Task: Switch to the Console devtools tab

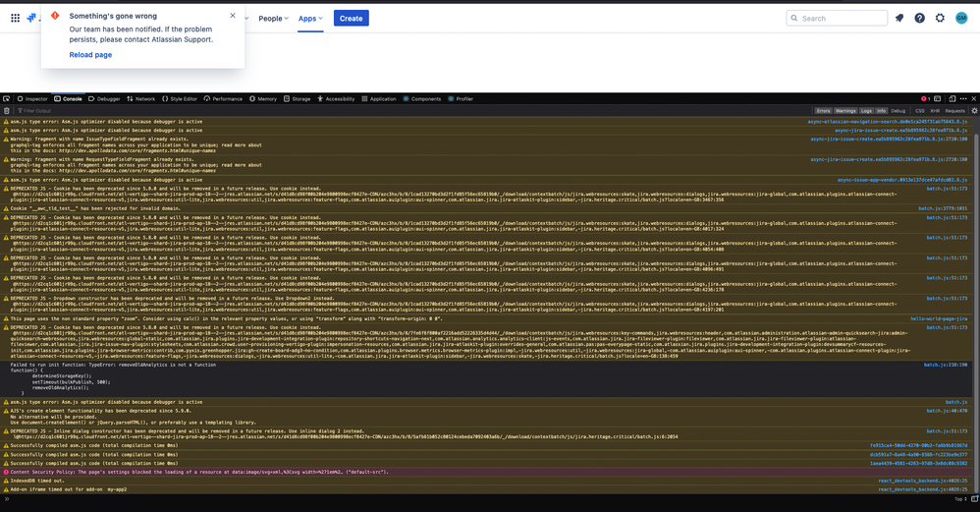Action: [68, 99]
